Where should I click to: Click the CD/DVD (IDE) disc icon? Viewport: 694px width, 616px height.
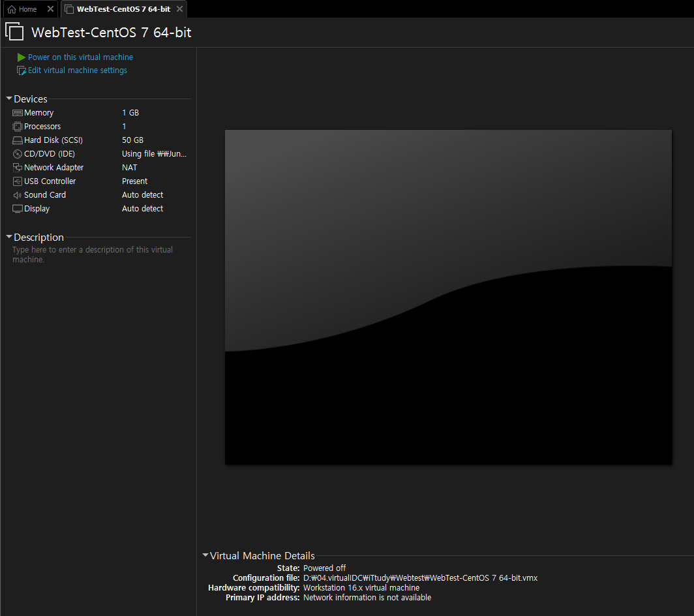click(x=17, y=154)
